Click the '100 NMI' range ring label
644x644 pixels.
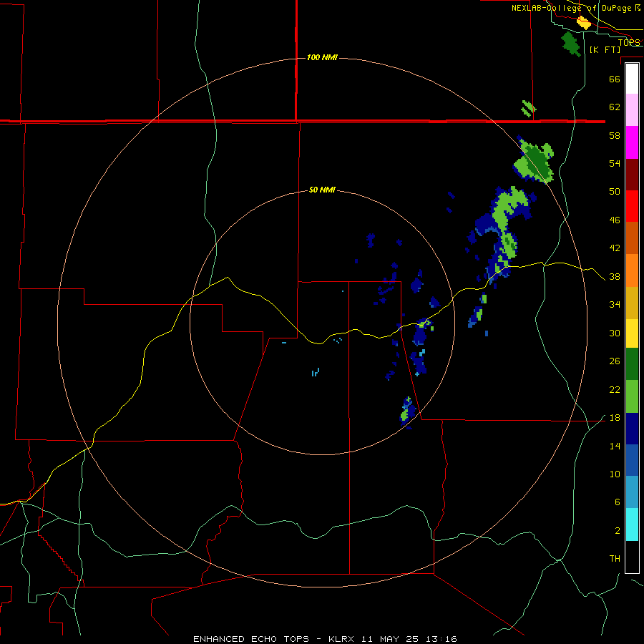322,57
